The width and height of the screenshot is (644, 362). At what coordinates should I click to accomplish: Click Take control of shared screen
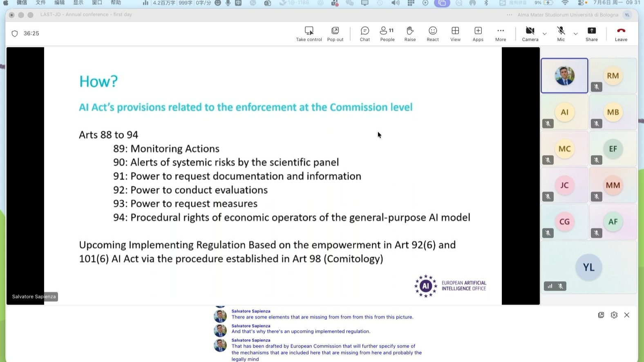click(x=309, y=34)
